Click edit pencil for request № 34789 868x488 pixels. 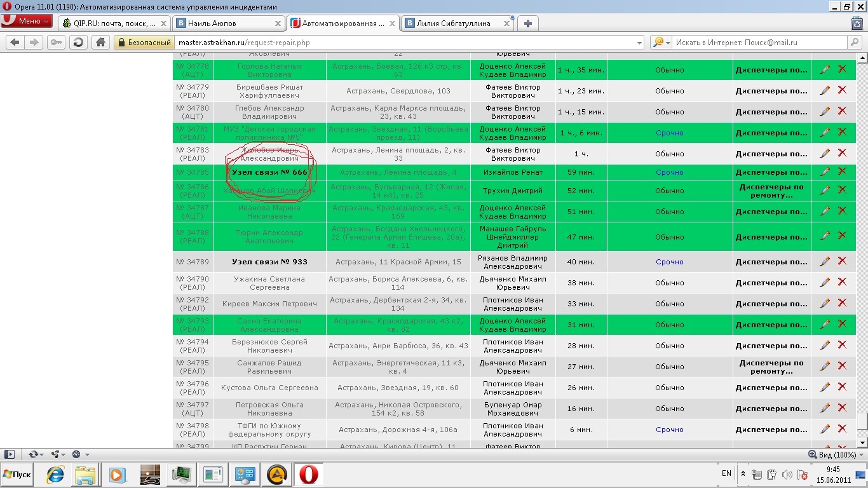tap(825, 261)
